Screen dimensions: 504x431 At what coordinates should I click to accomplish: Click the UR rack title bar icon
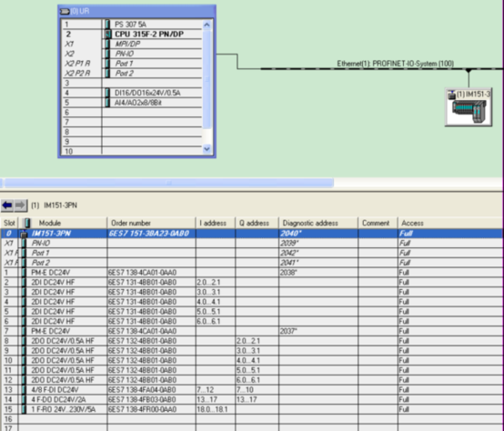[65, 12]
